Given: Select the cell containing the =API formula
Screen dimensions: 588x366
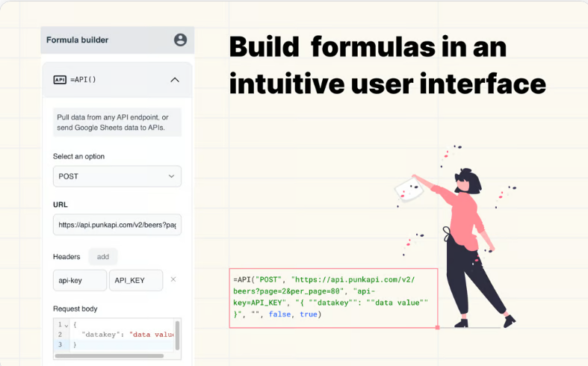Looking at the screenshot, I should tap(332, 297).
